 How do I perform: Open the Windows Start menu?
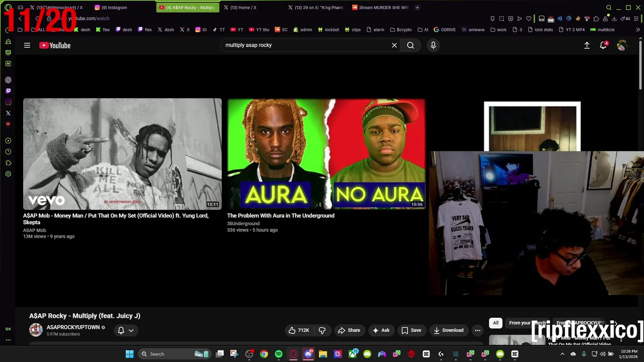pyautogui.click(x=129, y=354)
